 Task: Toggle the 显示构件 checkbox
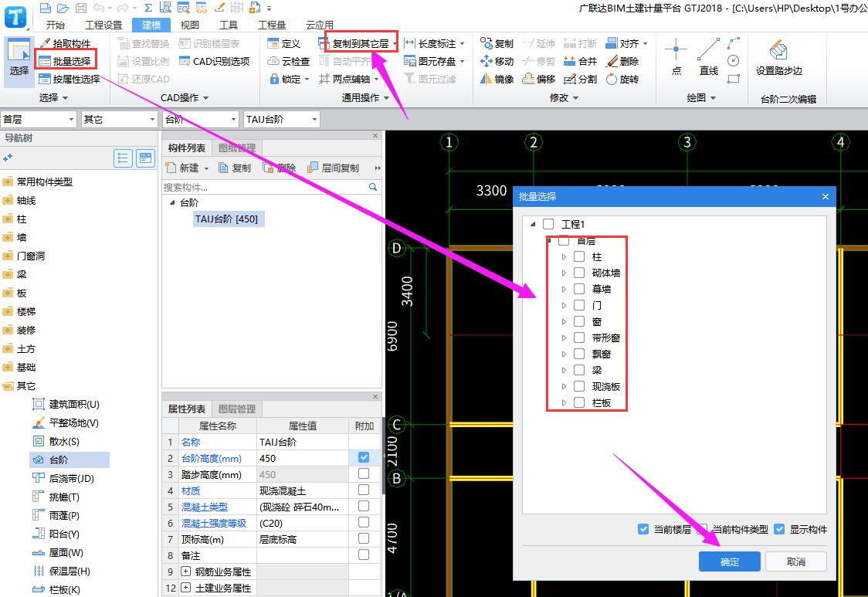(779, 529)
